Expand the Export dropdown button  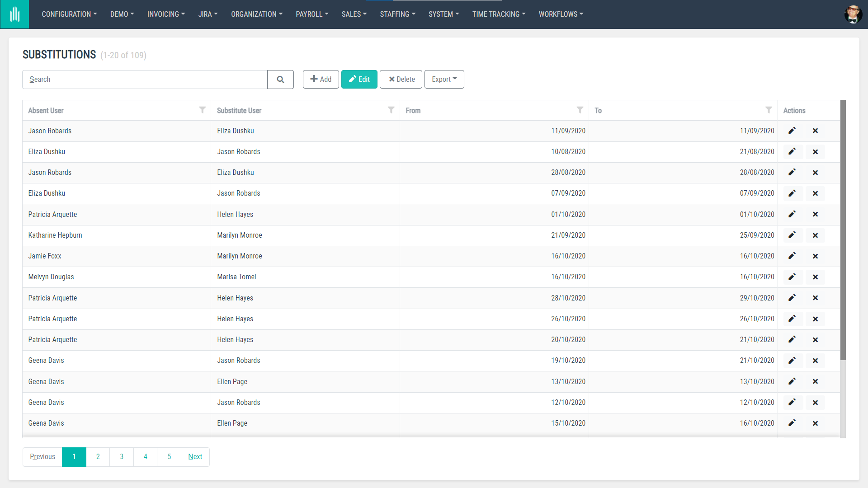pyautogui.click(x=444, y=80)
